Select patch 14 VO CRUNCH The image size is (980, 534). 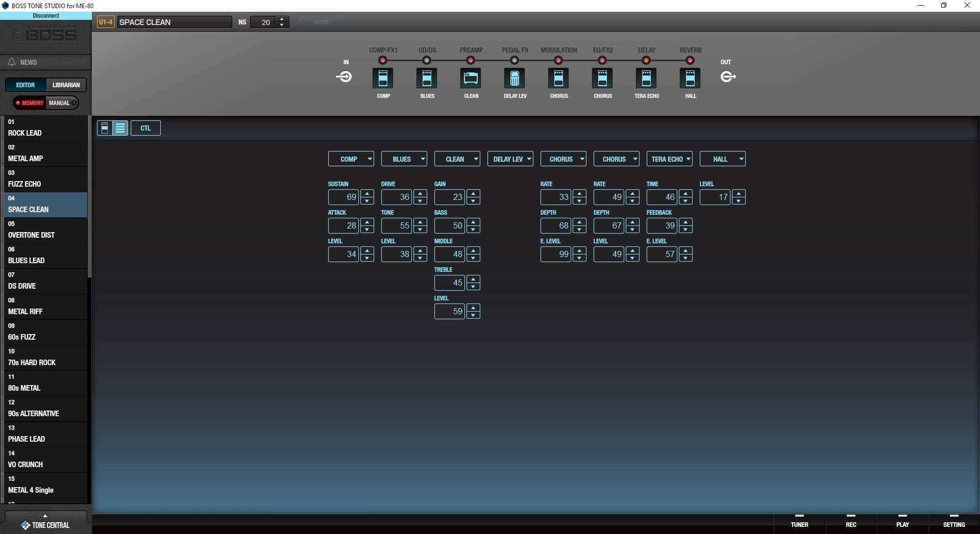[45, 460]
